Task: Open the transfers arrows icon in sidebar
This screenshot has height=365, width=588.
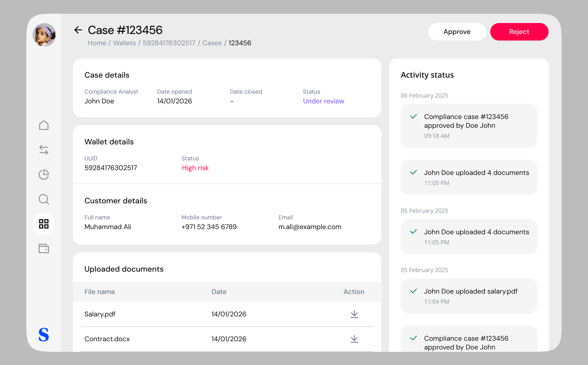Action: tap(44, 150)
